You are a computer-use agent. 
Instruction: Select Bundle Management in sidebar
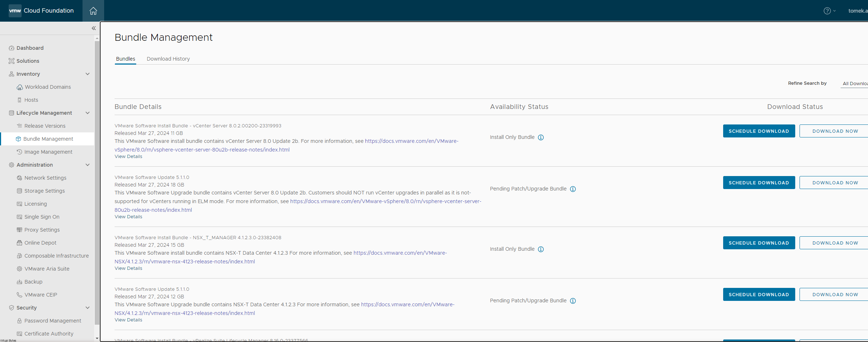pyautogui.click(x=47, y=139)
